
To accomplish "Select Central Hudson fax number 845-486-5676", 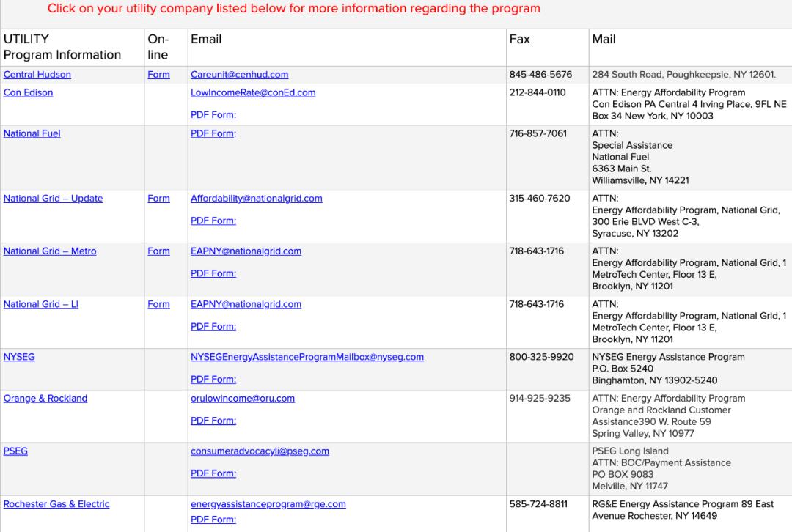I will 540,75.
